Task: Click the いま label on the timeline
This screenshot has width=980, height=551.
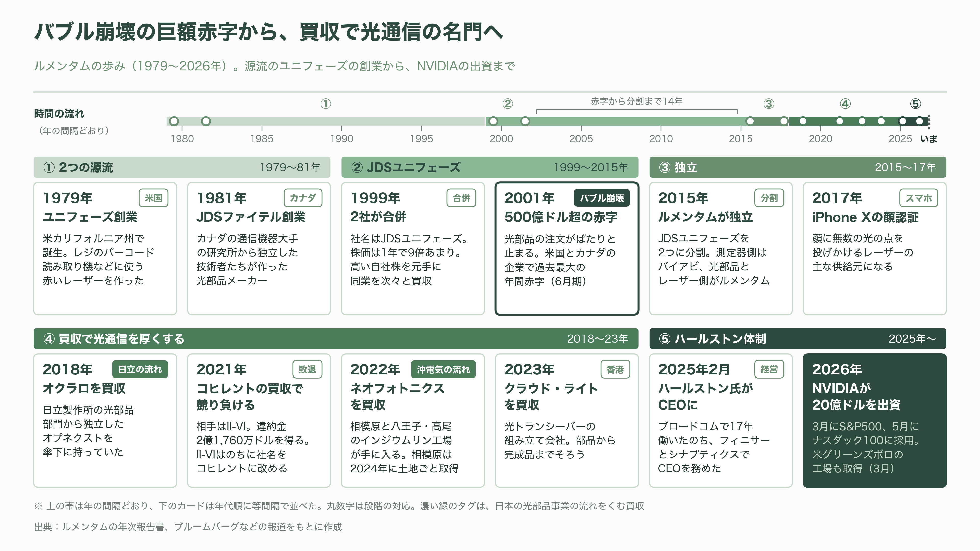Action: click(928, 139)
